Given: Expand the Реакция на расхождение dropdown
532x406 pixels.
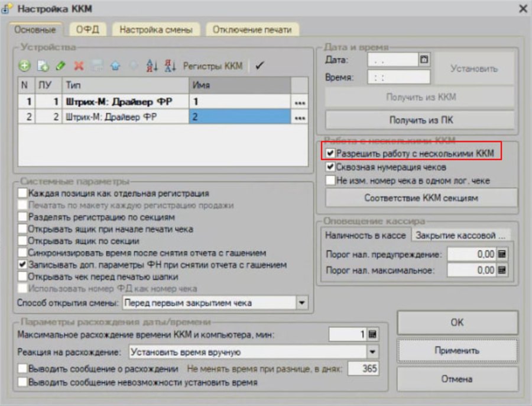Looking at the screenshot, I should 372,352.
